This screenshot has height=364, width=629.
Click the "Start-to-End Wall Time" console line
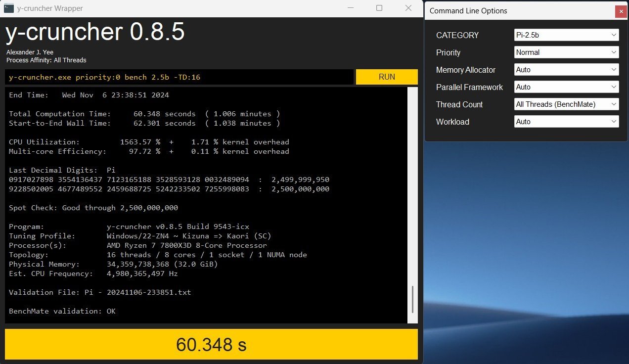click(x=144, y=123)
